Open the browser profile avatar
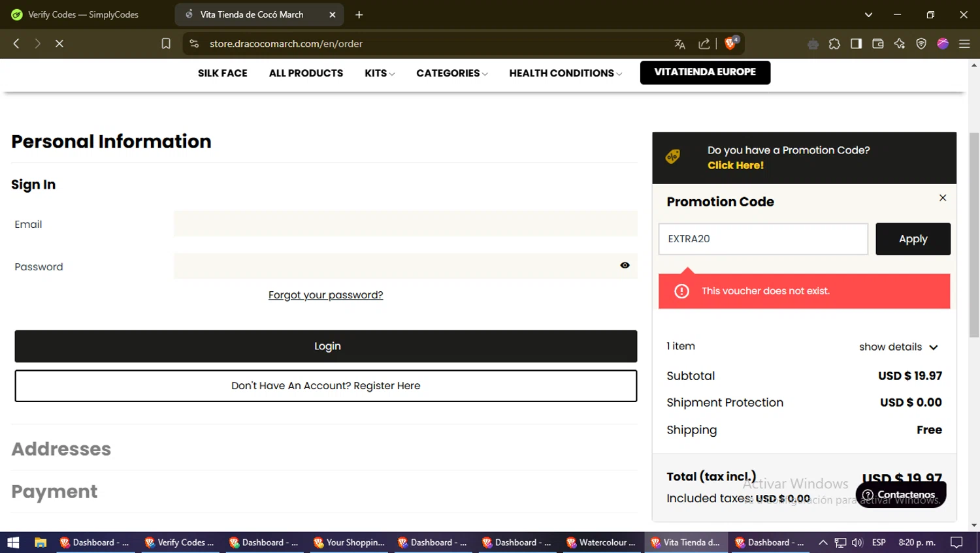 (943, 44)
